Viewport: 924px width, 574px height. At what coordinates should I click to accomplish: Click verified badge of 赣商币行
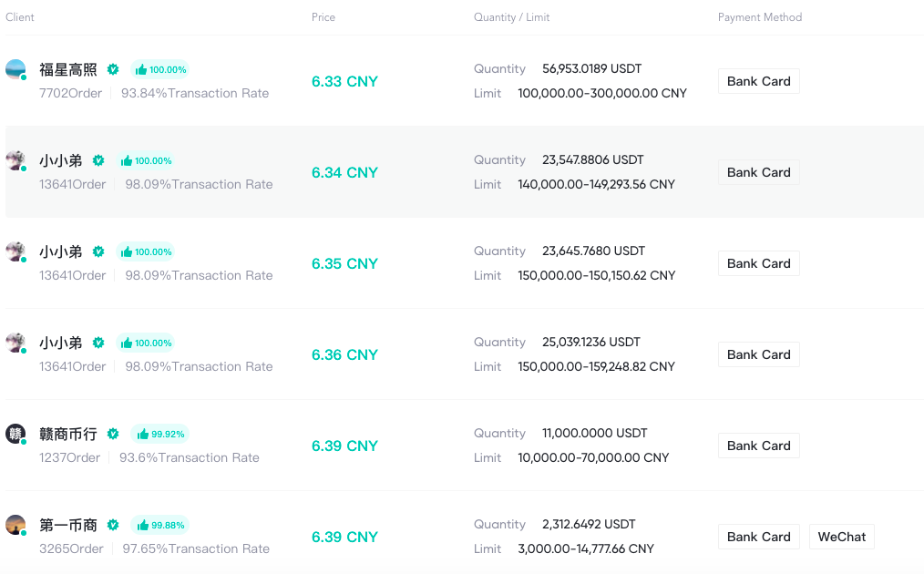click(x=113, y=435)
